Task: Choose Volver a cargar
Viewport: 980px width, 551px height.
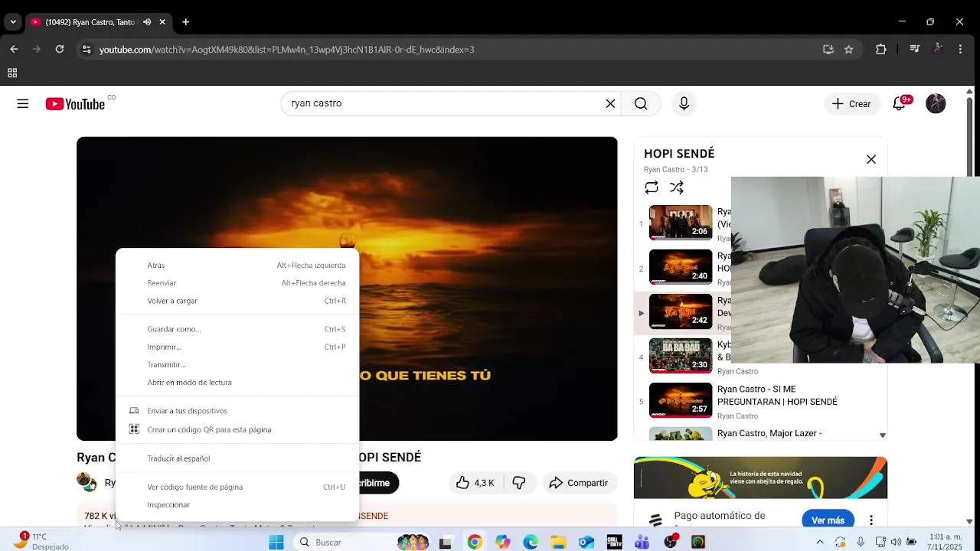Action: (x=237, y=301)
